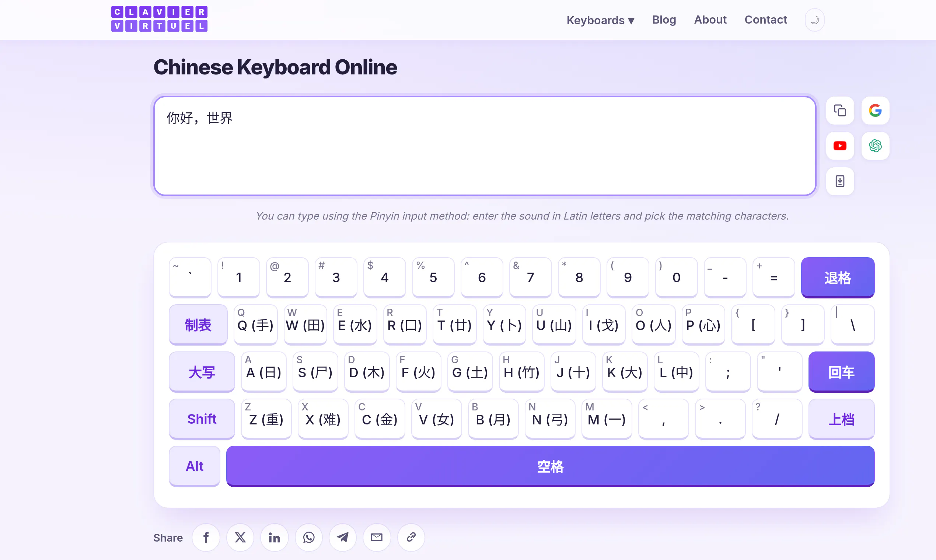Viewport: 936px width, 560px height.
Task: Tap the G (土) key
Action: pos(470,372)
